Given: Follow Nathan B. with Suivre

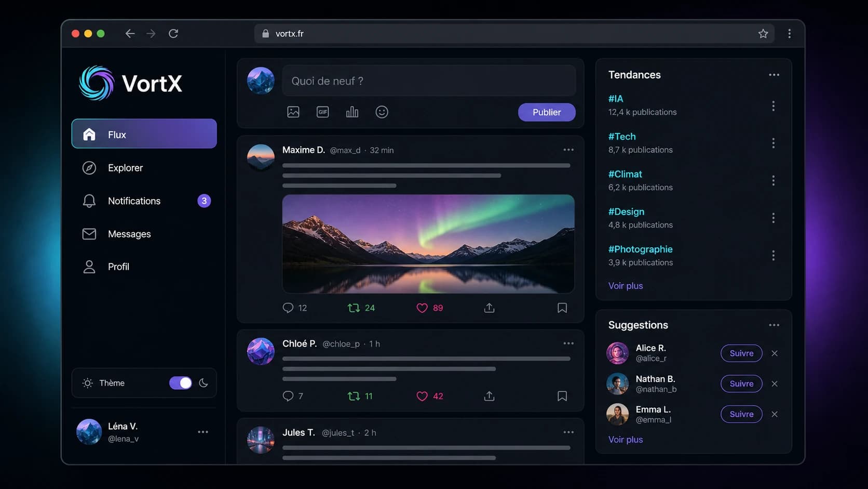Looking at the screenshot, I should click(741, 384).
